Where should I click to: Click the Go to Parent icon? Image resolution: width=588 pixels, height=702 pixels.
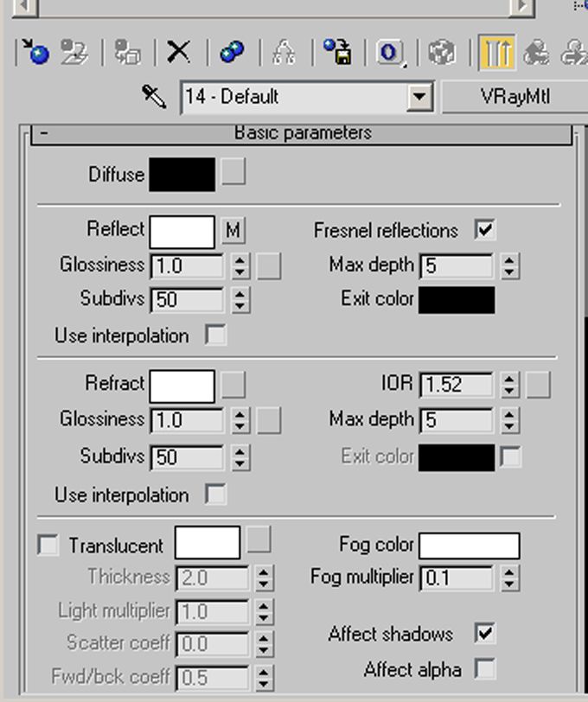(x=537, y=52)
